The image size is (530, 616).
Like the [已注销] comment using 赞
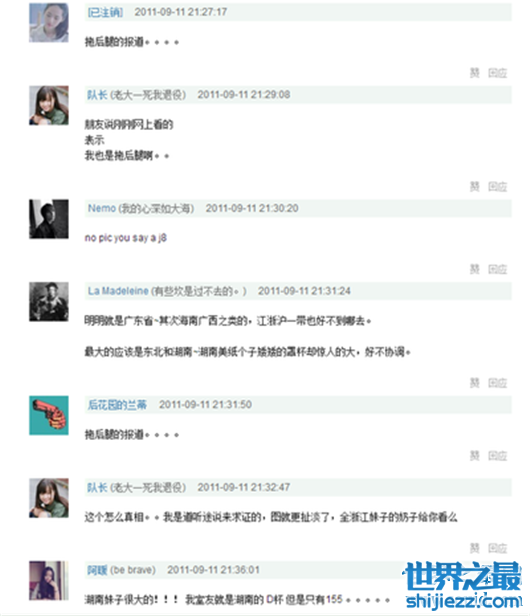pos(475,73)
